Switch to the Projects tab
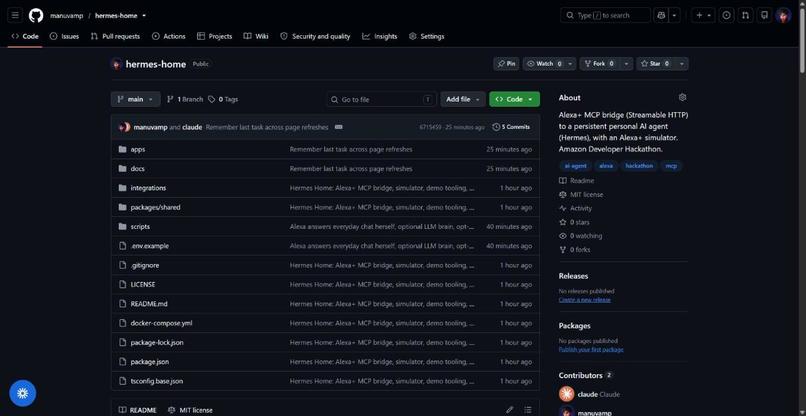The image size is (806, 416). point(214,37)
